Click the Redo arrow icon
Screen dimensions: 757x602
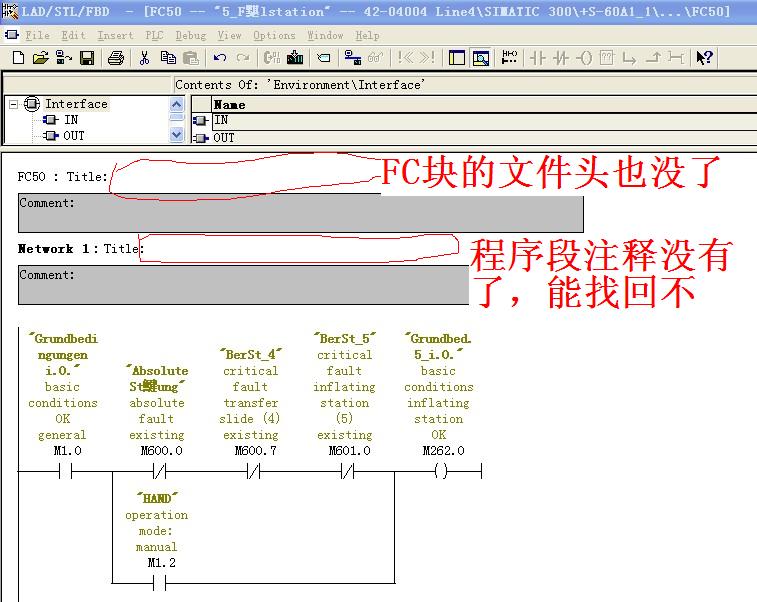pyautogui.click(x=243, y=58)
